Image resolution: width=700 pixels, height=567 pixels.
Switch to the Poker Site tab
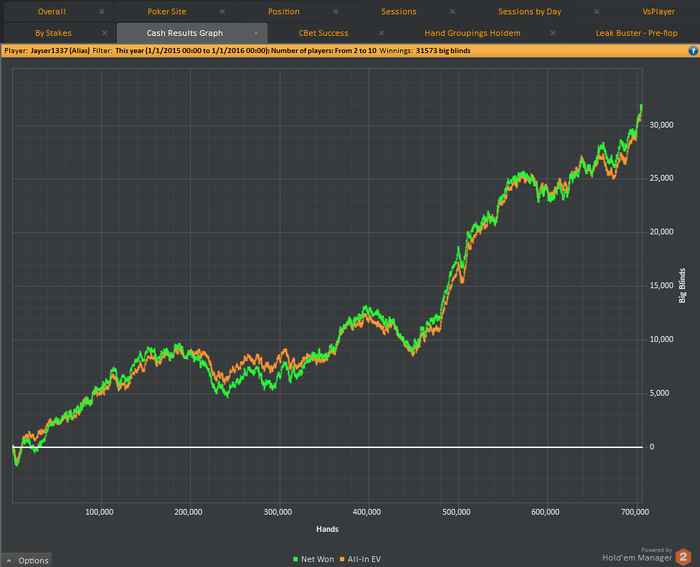167,12
